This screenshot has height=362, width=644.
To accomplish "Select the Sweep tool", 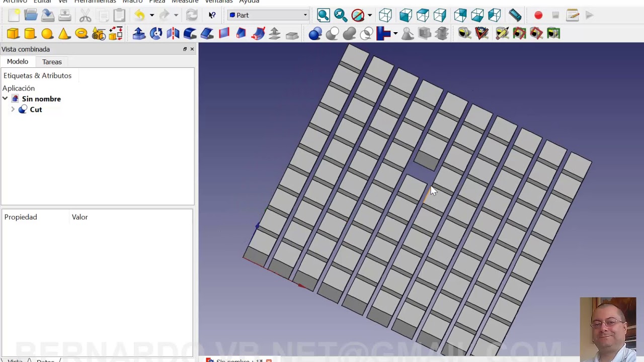I will click(x=259, y=34).
